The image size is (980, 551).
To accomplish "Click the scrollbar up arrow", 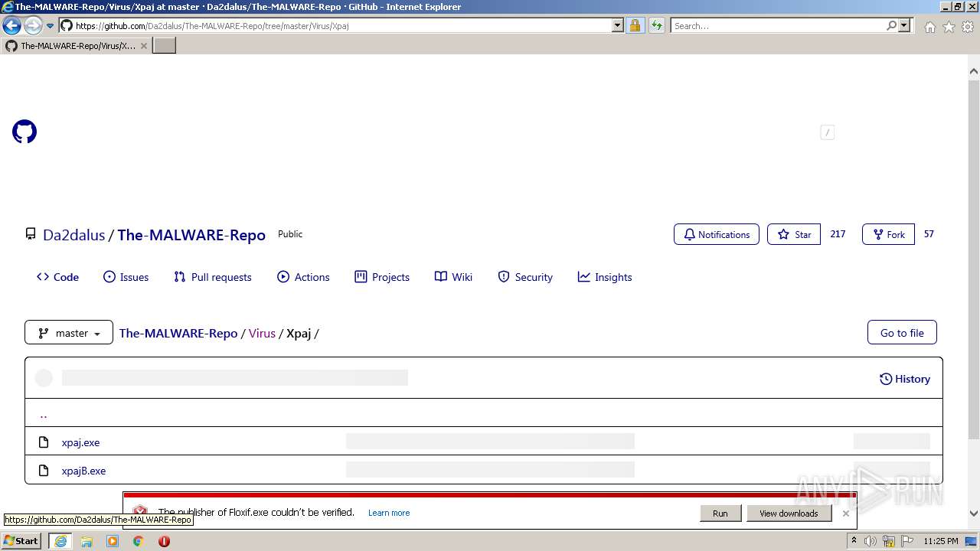I will (x=974, y=72).
